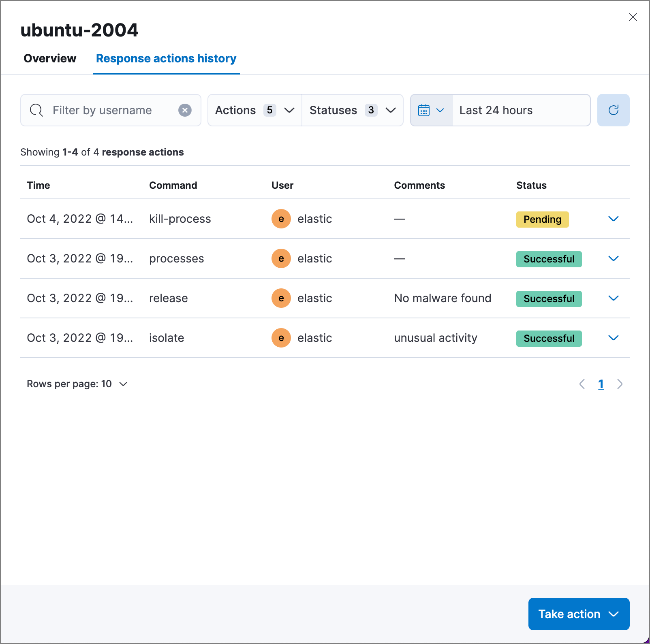The width and height of the screenshot is (650, 644).
Task: Refresh the response actions list
Action: (613, 110)
